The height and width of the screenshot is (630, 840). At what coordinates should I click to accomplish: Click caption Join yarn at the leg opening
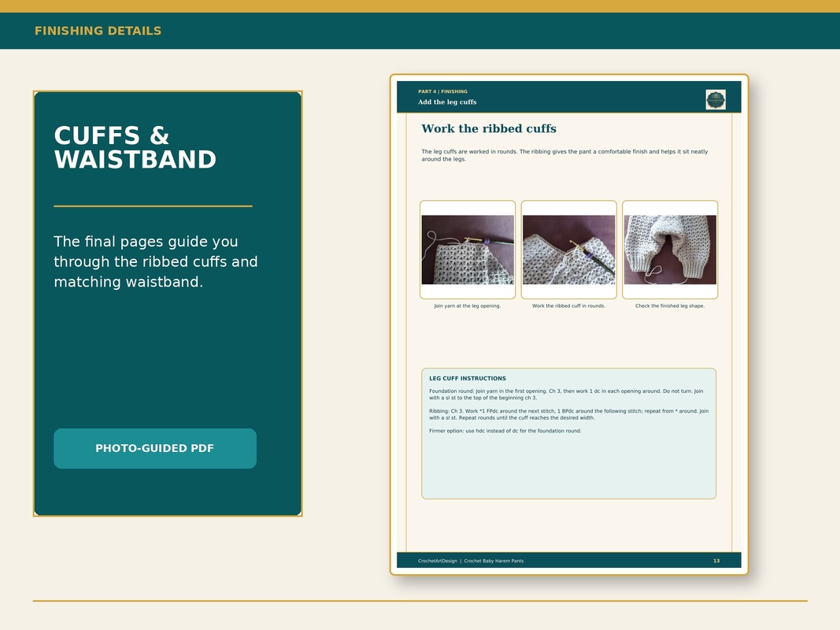click(x=468, y=306)
